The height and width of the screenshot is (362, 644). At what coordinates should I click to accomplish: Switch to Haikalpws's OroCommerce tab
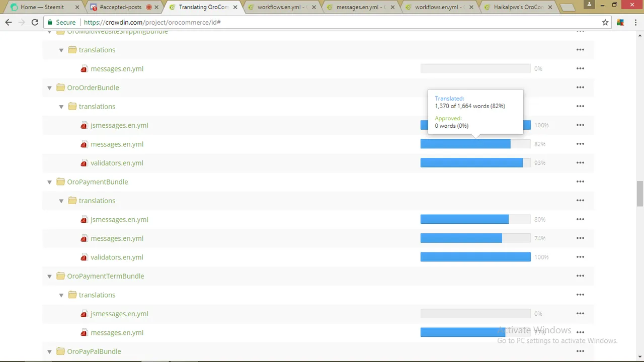click(517, 7)
